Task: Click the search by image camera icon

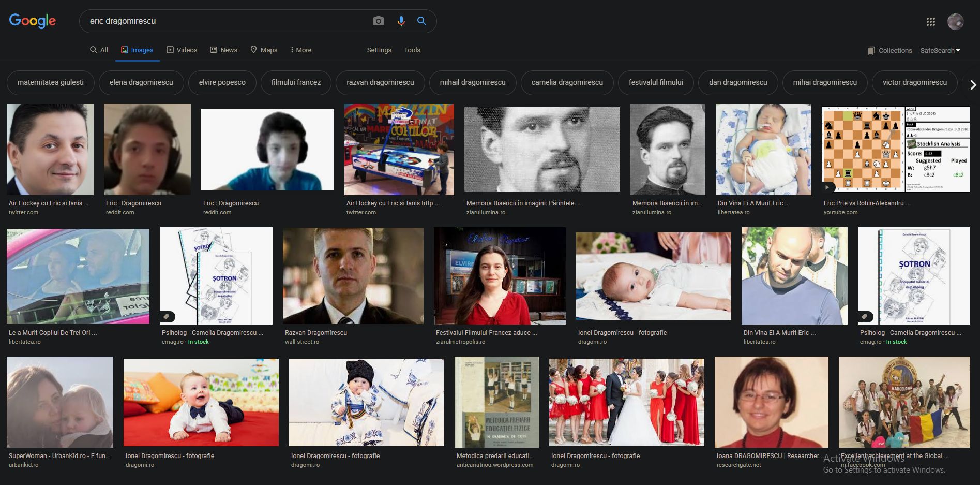Action: click(x=379, y=21)
